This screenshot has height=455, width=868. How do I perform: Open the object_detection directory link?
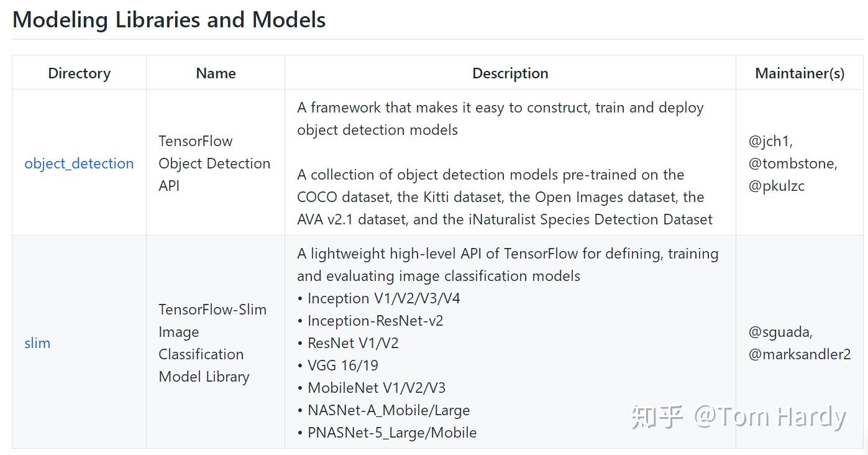79,163
